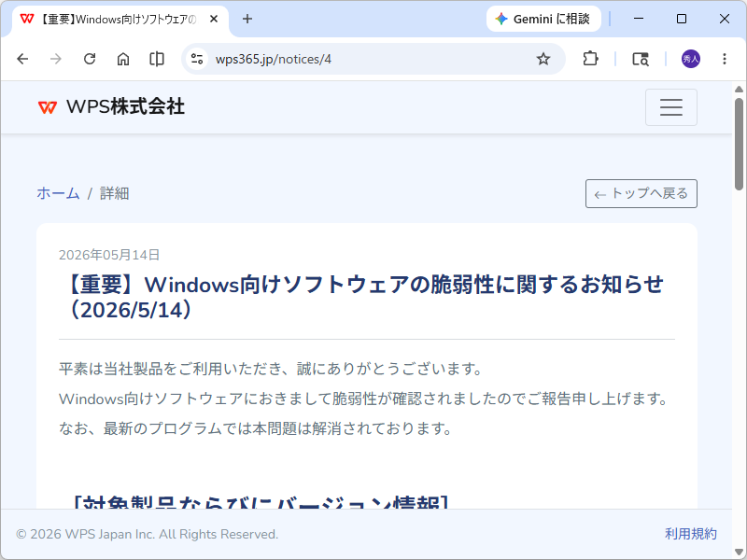The height and width of the screenshot is (560, 747).
Task: Open the browser home page
Action: coord(123,59)
